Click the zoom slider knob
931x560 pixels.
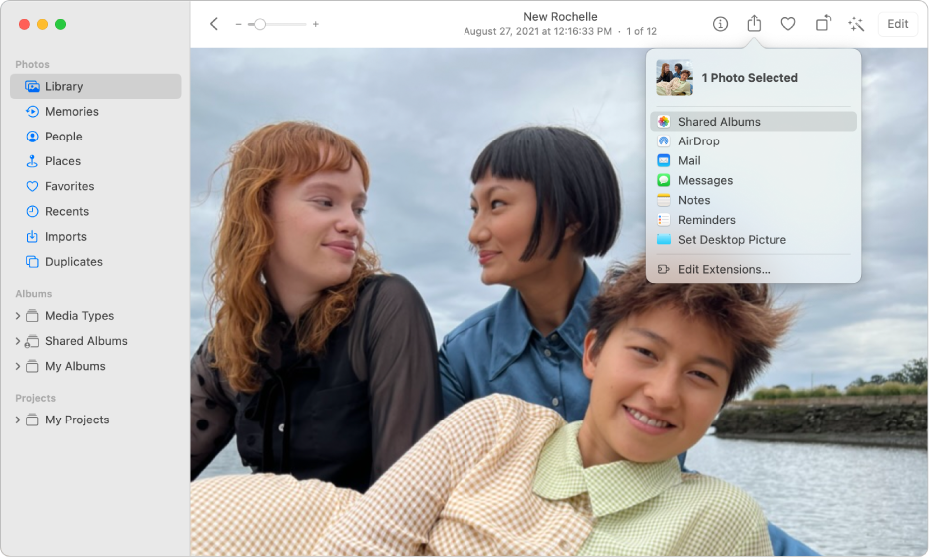[x=260, y=24]
